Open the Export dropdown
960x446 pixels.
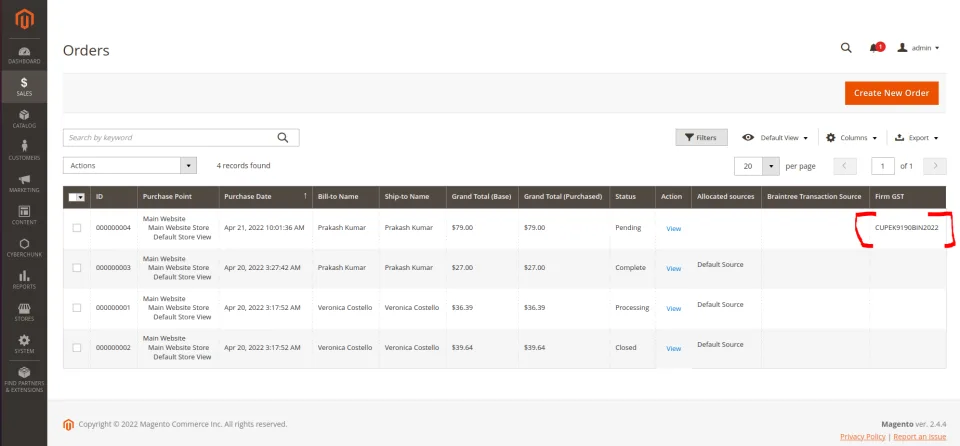917,138
